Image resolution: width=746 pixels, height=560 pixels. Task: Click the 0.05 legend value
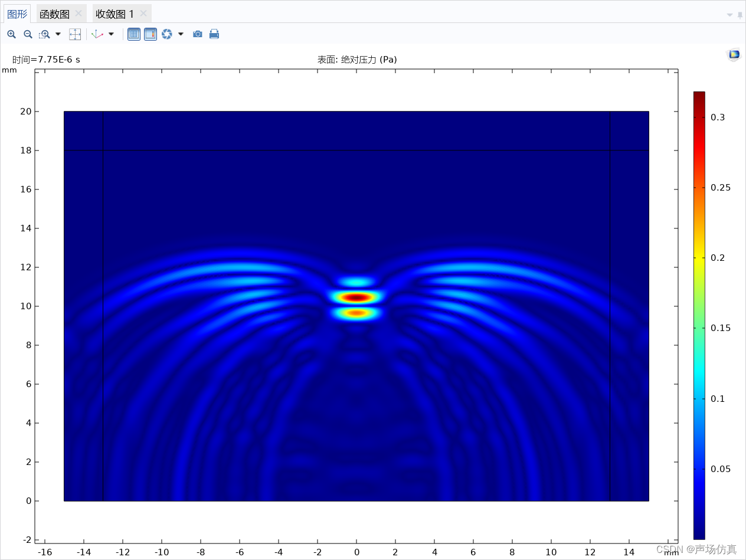point(721,469)
